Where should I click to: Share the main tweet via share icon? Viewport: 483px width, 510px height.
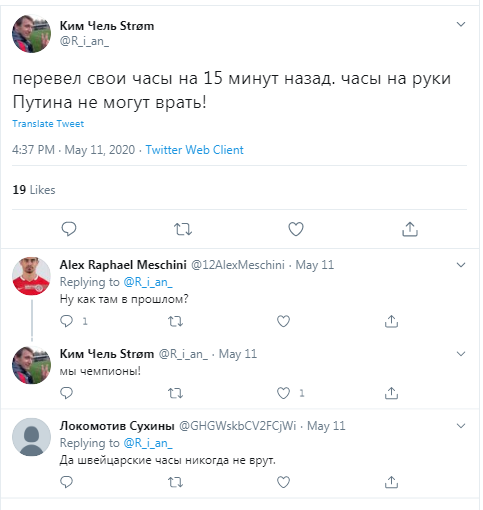[410, 229]
